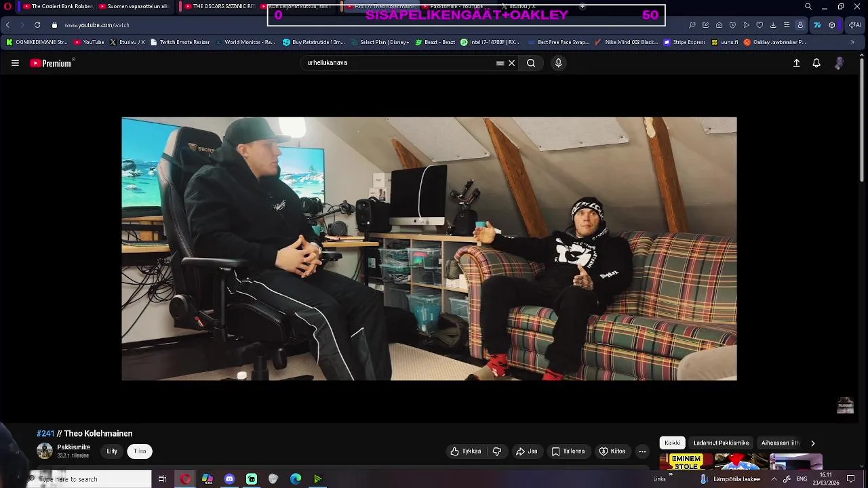Image resolution: width=868 pixels, height=488 pixels.
Task: Open the OGMIKEDIMANE bookmark
Action: 37,42
